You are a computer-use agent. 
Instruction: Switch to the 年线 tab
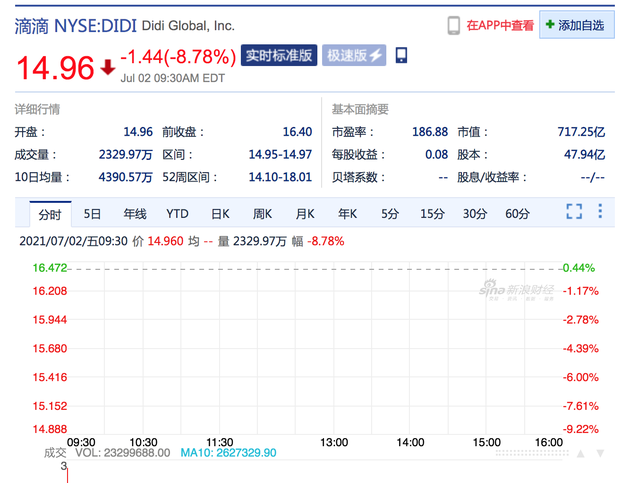tap(135, 214)
